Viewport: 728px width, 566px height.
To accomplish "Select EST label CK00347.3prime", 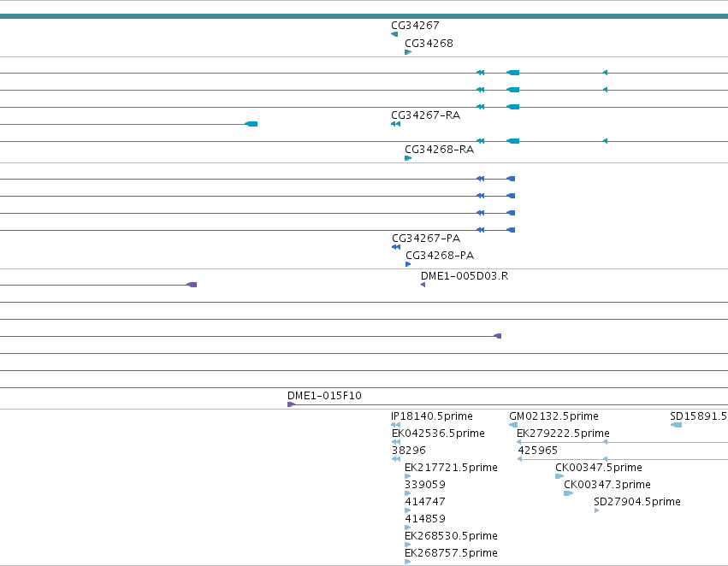I will [607, 485].
